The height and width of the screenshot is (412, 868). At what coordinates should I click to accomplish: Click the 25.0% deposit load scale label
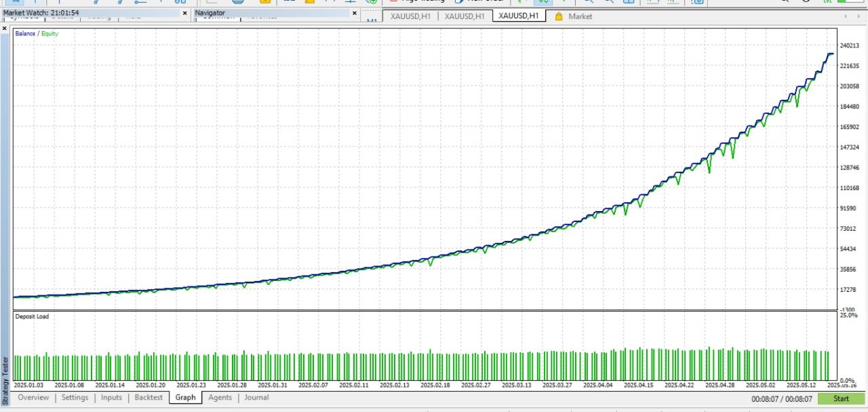coord(848,316)
